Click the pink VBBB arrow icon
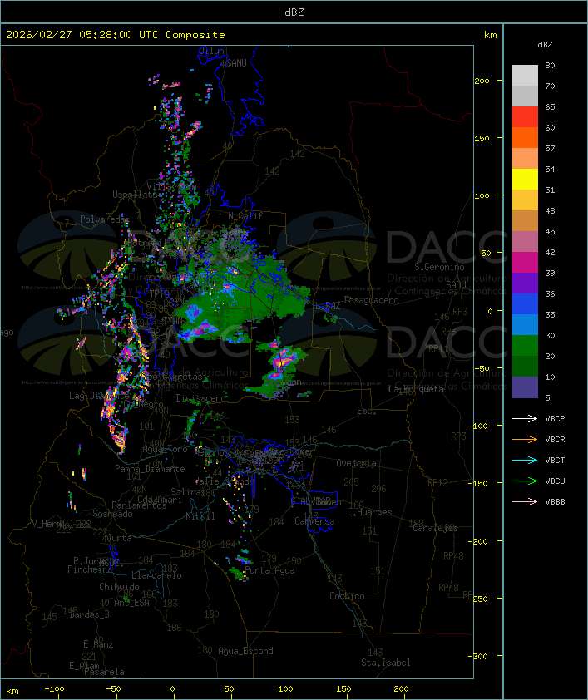This screenshot has width=588, height=700. (x=525, y=502)
